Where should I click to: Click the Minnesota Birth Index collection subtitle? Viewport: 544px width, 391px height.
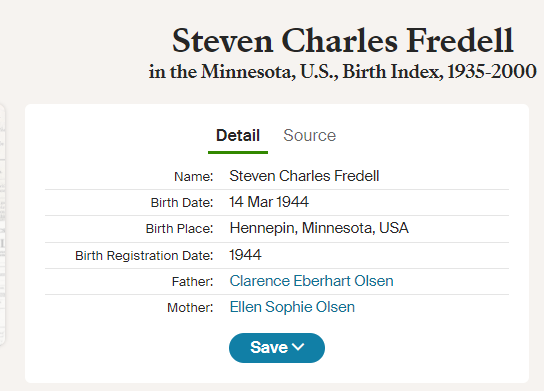point(342,72)
